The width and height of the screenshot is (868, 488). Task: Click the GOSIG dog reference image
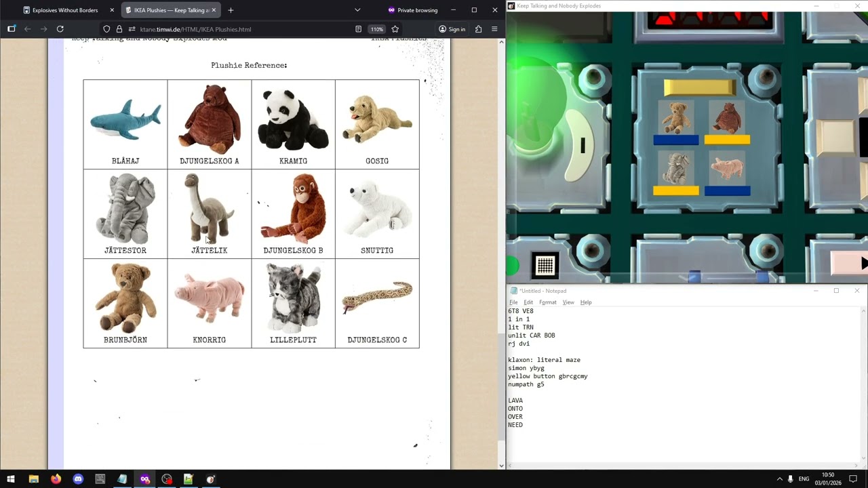(377, 119)
